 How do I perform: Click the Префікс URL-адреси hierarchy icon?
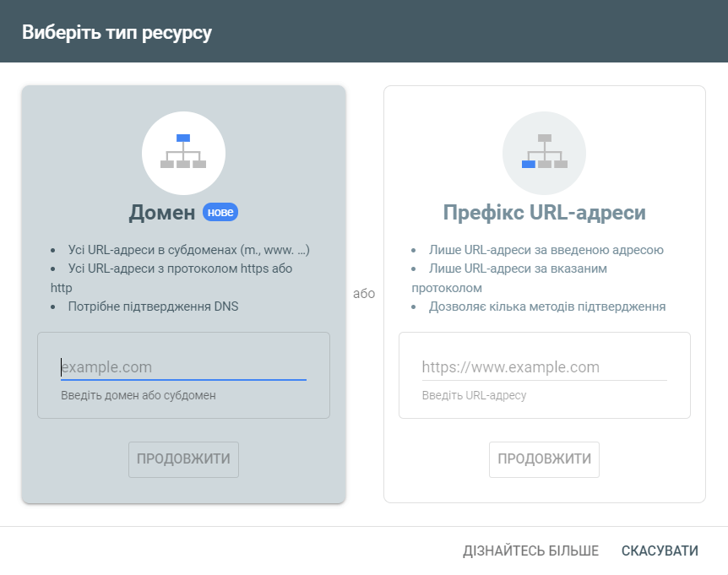pyautogui.click(x=544, y=153)
